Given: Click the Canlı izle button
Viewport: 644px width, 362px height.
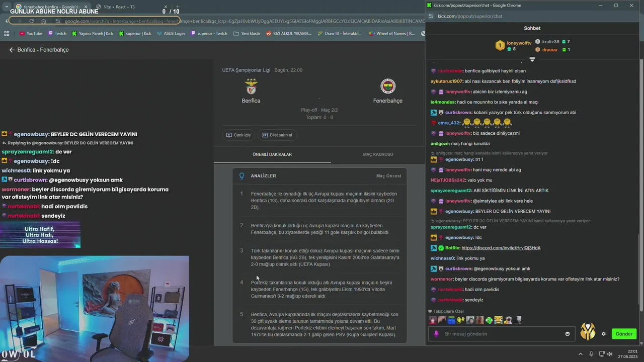Looking at the screenshot, I should pyautogui.click(x=238, y=135).
